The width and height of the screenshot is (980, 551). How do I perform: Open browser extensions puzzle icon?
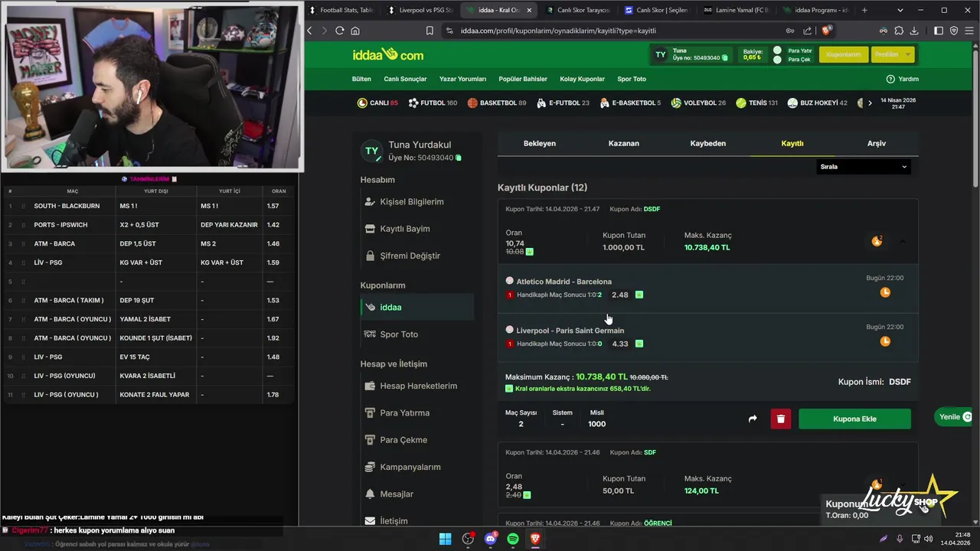point(899,31)
